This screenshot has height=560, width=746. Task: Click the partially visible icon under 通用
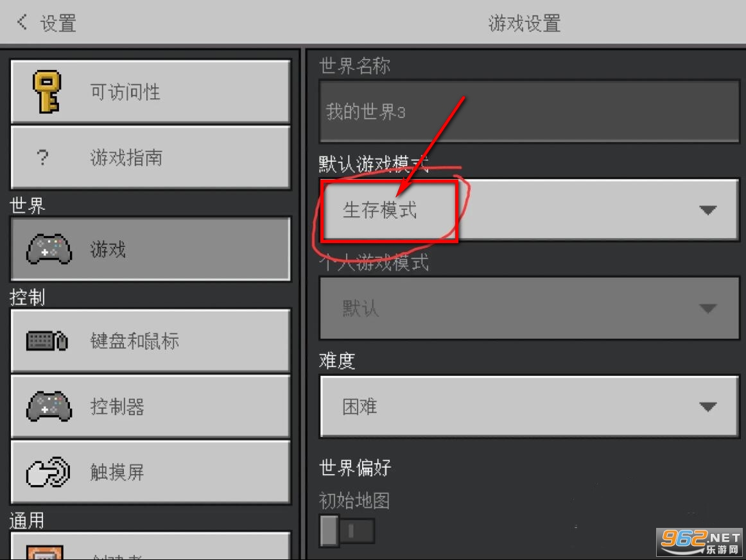tap(45, 552)
